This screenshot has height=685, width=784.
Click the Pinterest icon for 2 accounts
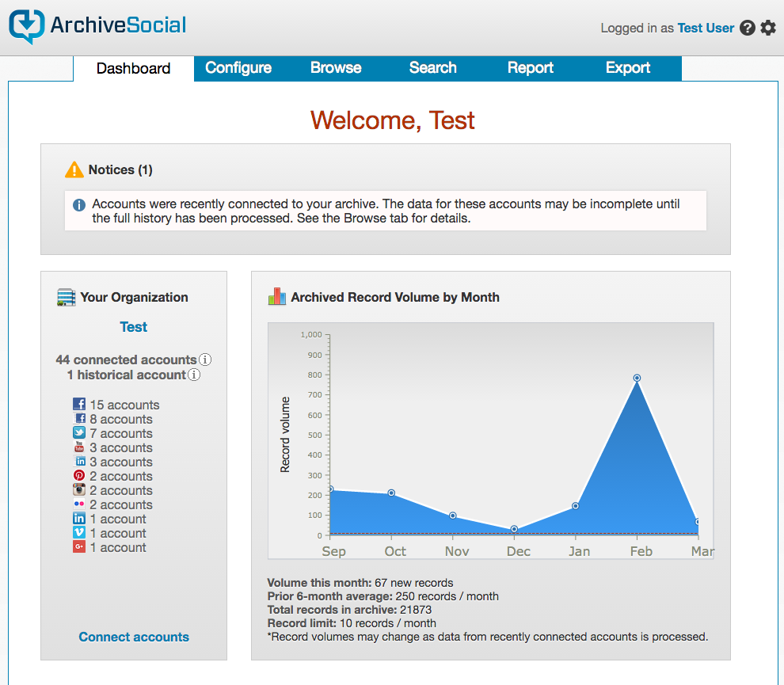coord(79,475)
